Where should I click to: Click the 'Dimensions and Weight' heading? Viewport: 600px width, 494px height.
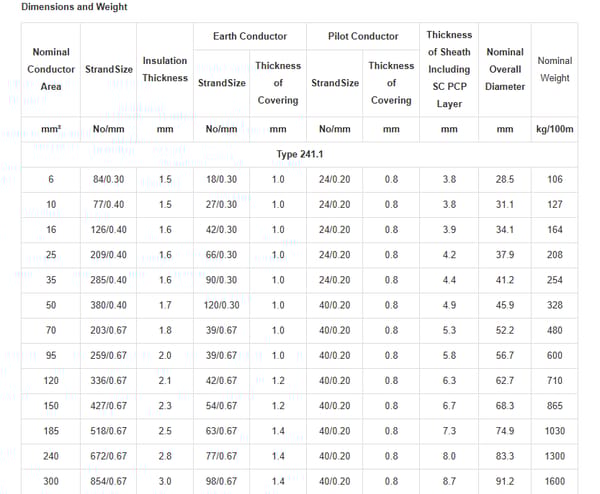[74, 8]
